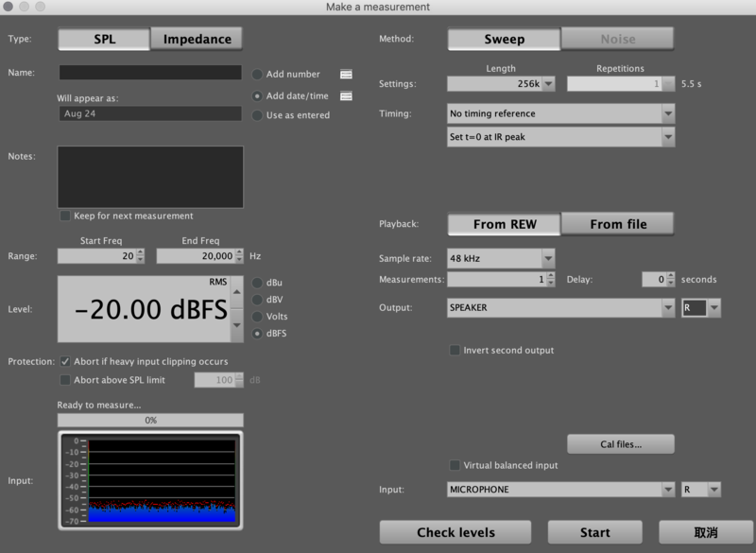Open the Cal files dialog
The height and width of the screenshot is (553, 756).
pyautogui.click(x=620, y=443)
